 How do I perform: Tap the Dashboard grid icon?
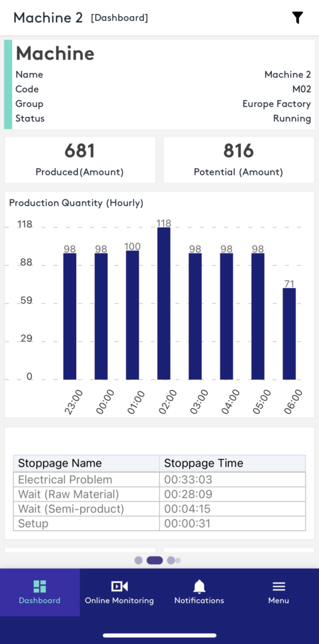coord(40,586)
